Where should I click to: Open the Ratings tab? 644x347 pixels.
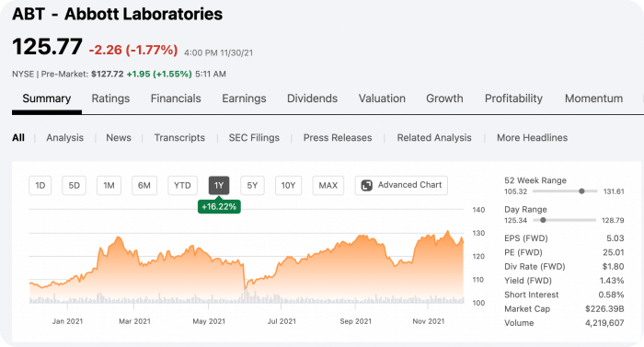(110, 98)
